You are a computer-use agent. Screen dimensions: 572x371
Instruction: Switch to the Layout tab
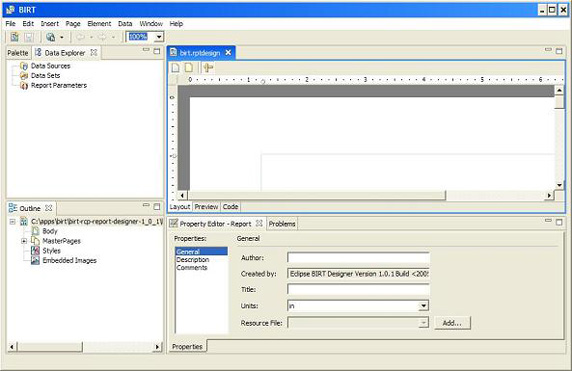pos(180,207)
